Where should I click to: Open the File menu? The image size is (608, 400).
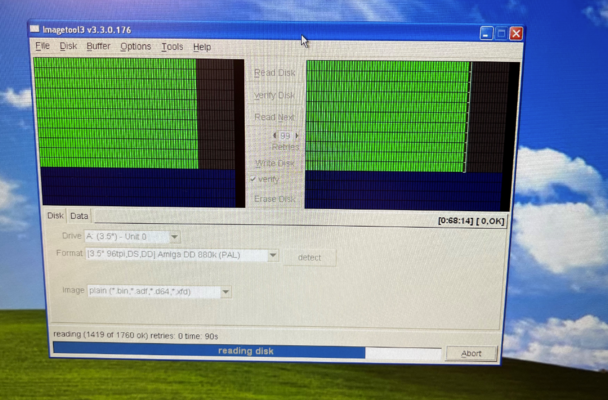pyautogui.click(x=42, y=47)
